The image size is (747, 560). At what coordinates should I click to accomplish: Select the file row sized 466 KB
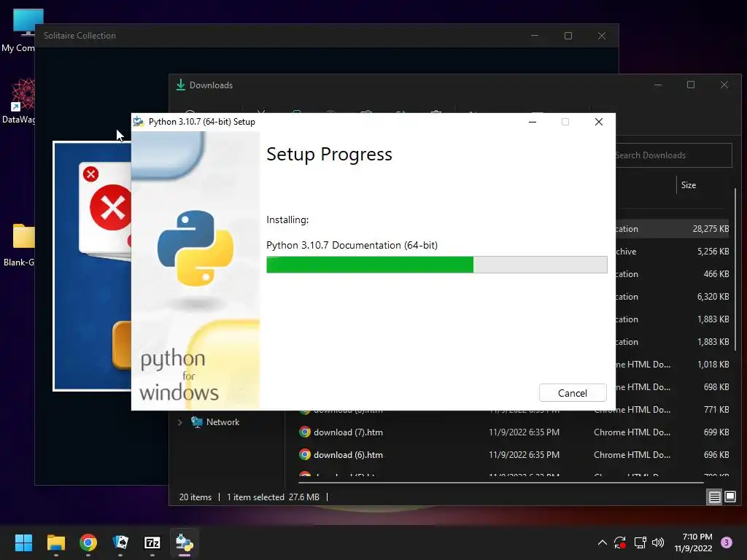tap(673, 274)
